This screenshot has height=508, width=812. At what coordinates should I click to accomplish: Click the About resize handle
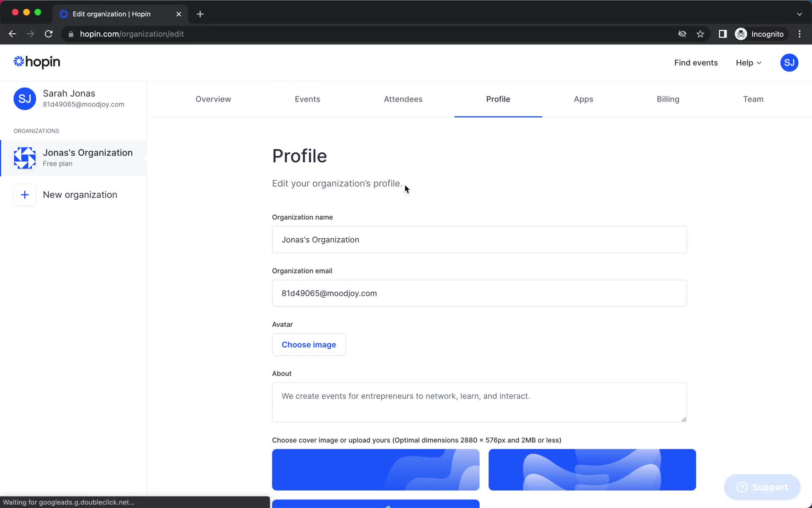coord(683,419)
